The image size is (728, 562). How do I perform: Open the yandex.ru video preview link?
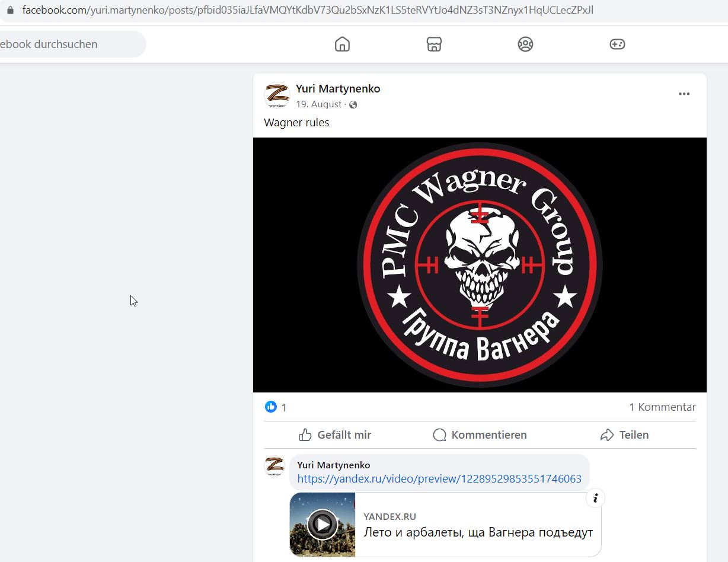pos(439,479)
